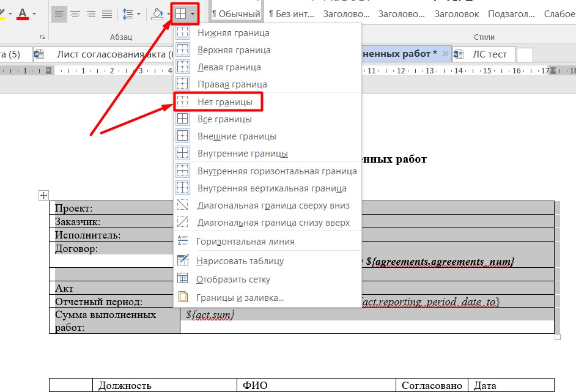Apply the "Обычный" style
The image size is (576, 392).
[235, 13]
